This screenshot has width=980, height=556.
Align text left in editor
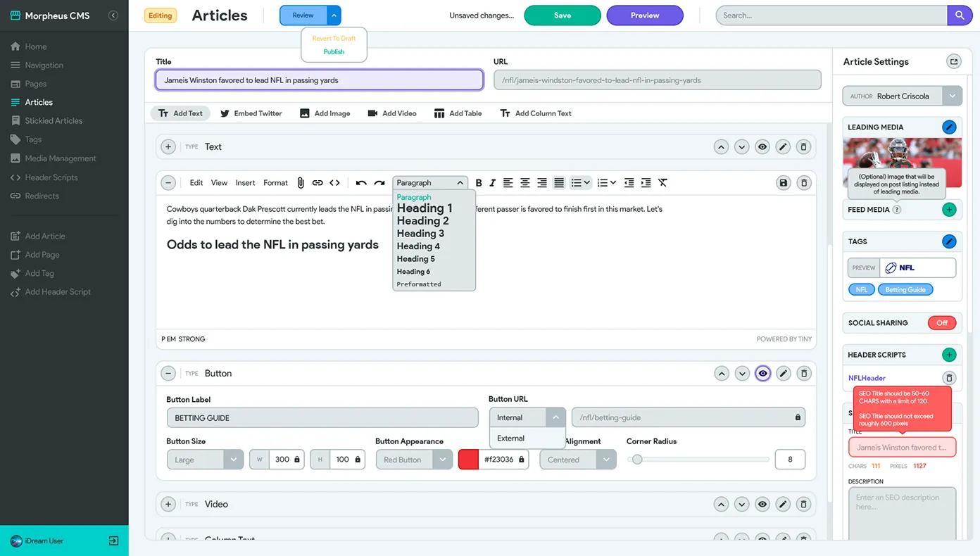tap(508, 183)
